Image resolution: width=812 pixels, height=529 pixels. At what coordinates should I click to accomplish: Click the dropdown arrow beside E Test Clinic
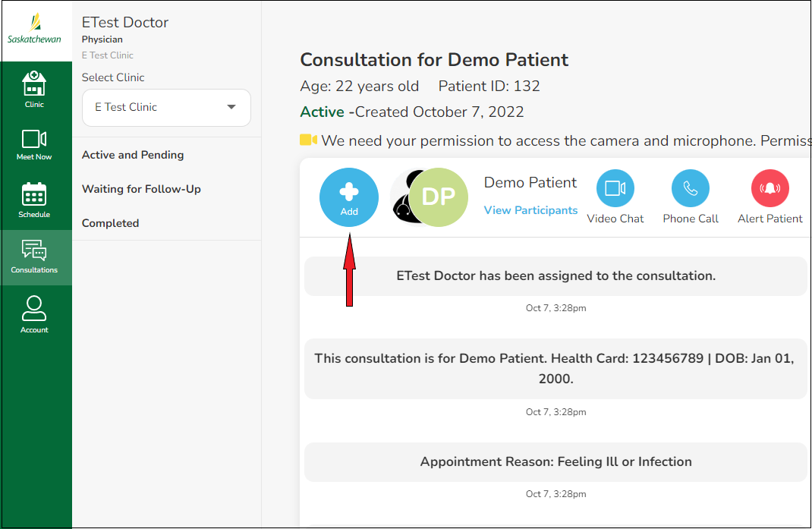click(x=231, y=107)
